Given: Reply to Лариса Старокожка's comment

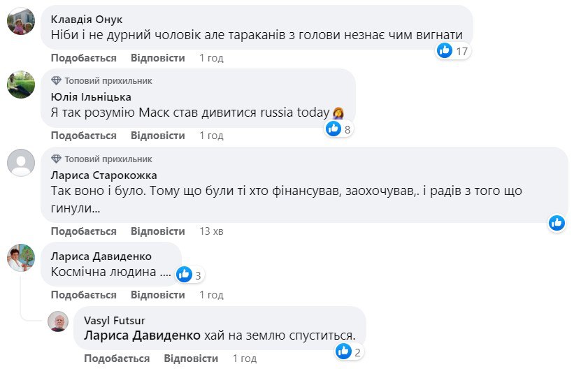Looking at the screenshot, I should pyautogui.click(x=158, y=231).
